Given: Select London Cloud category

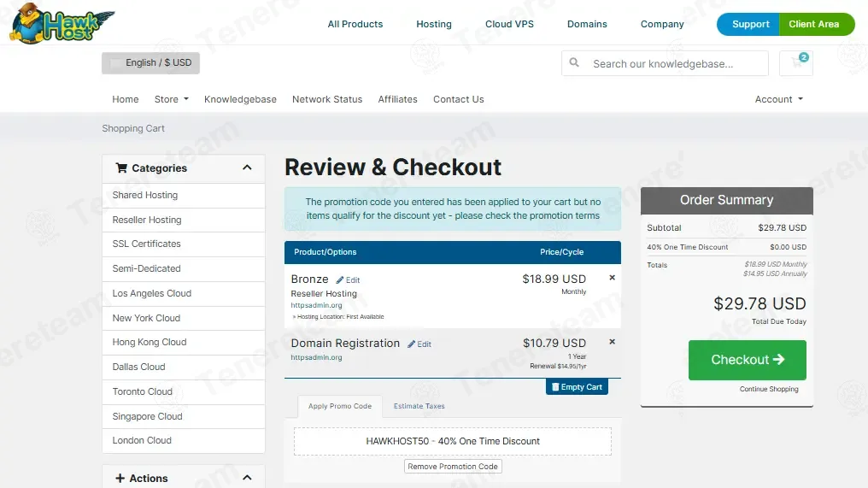Looking at the screenshot, I should click(x=183, y=440).
